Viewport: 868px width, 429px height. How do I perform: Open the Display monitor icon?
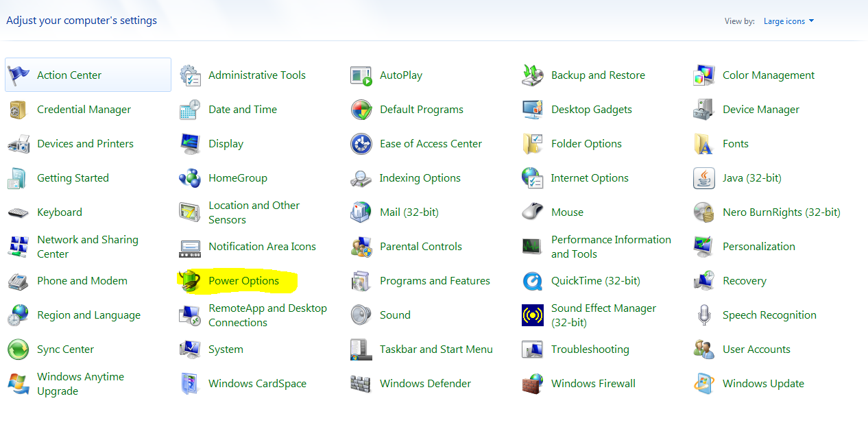click(190, 143)
